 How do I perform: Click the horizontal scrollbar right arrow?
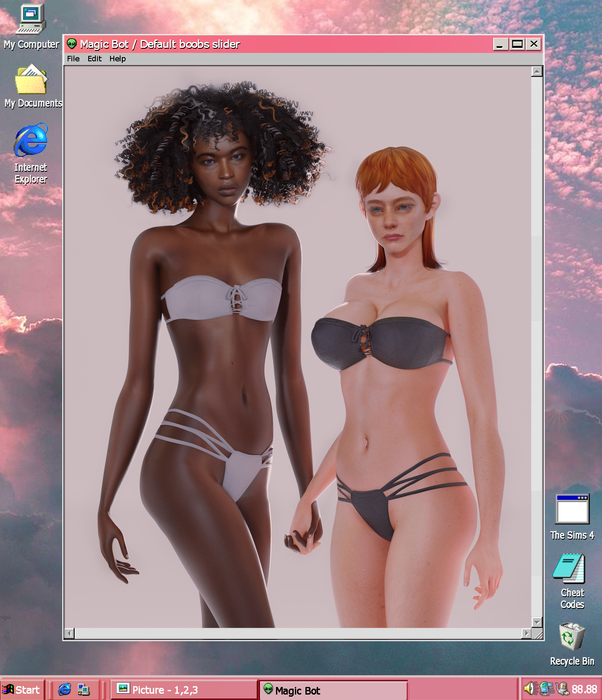click(x=526, y=633)
